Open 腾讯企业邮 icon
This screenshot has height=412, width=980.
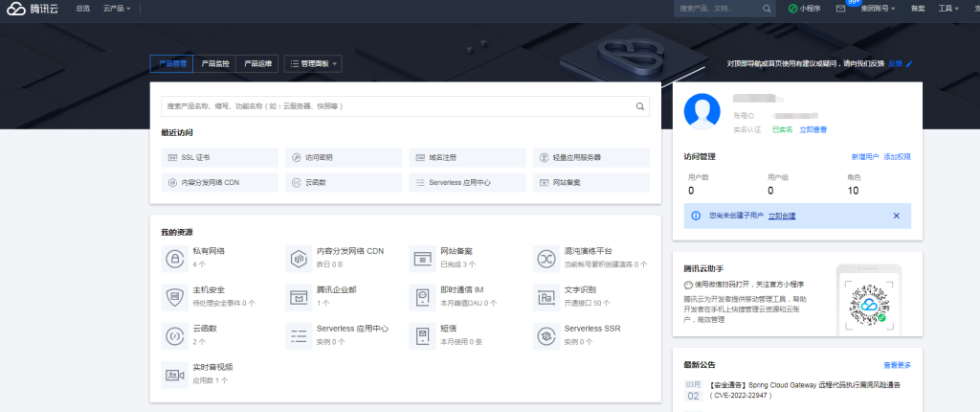pos(299,297)
